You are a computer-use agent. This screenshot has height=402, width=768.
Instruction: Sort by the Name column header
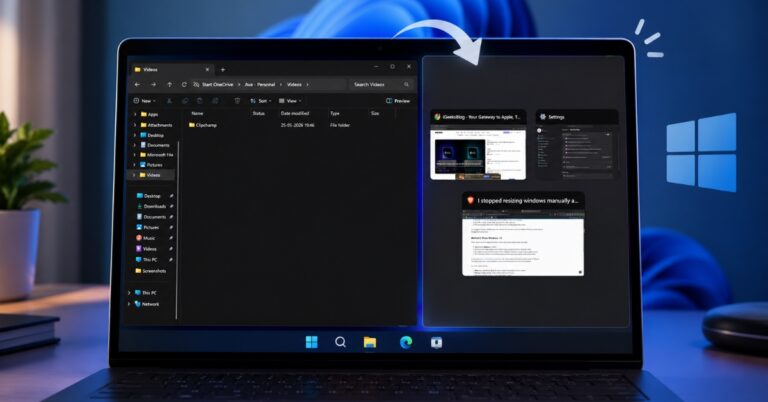(x=197, y=113)
